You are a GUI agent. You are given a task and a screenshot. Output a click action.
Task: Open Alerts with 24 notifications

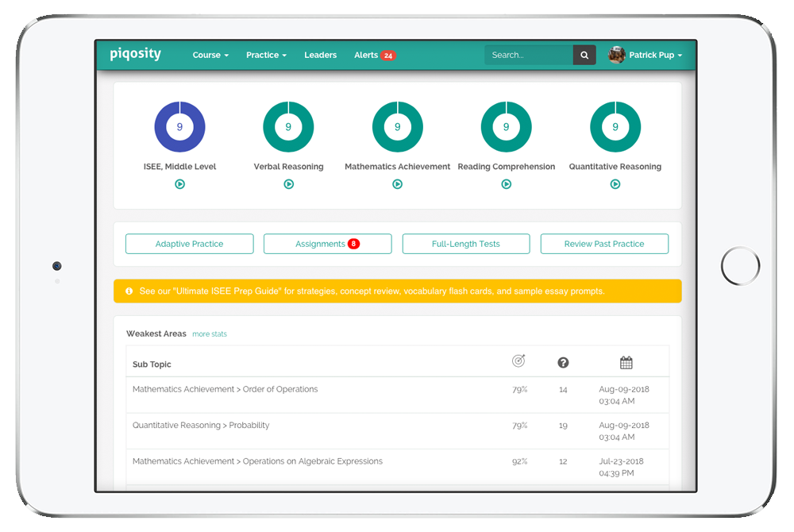(374, 56)
